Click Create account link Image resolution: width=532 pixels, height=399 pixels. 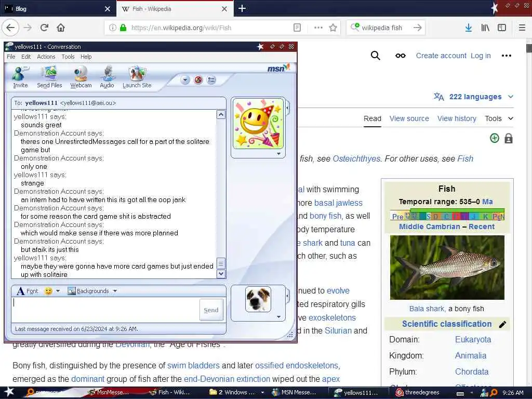pos(441,56)
